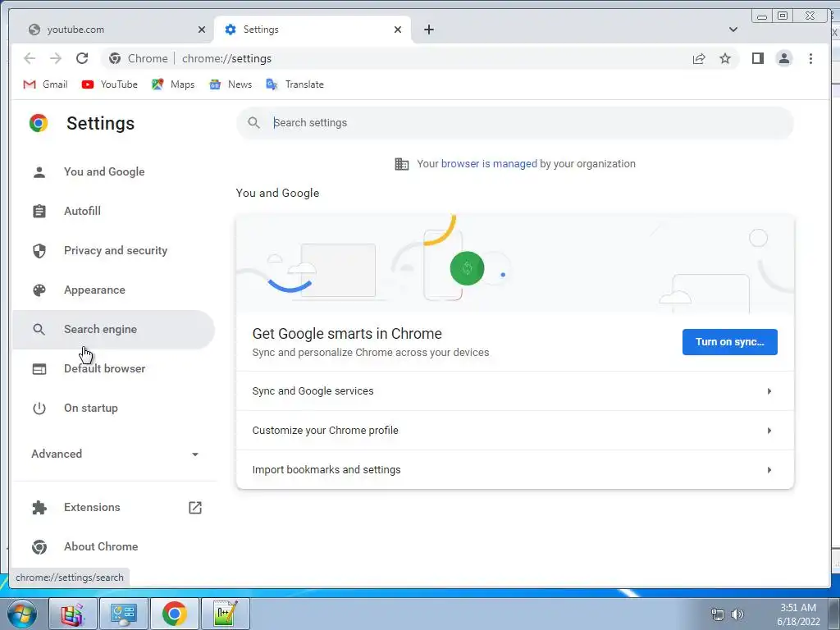Share this page icon in address bar

coord(699,58)
